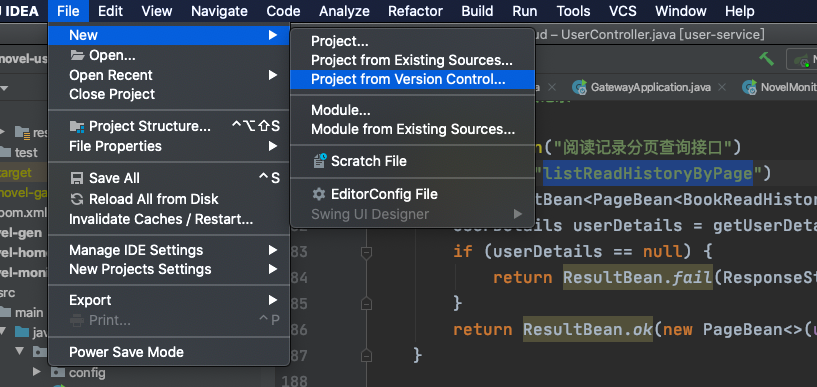Click the highlighted listReadHistoryByPage text

pos(648,173)
